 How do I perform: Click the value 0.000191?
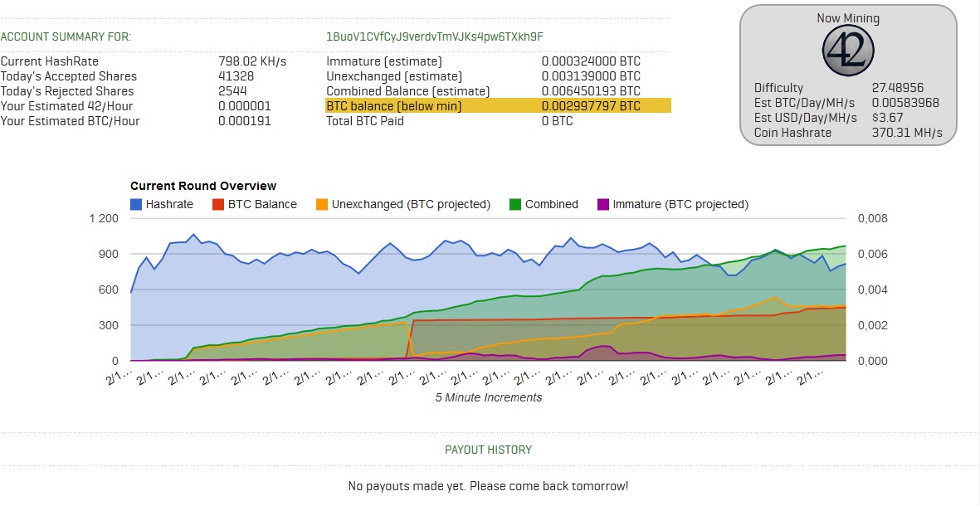pos(245,120)
